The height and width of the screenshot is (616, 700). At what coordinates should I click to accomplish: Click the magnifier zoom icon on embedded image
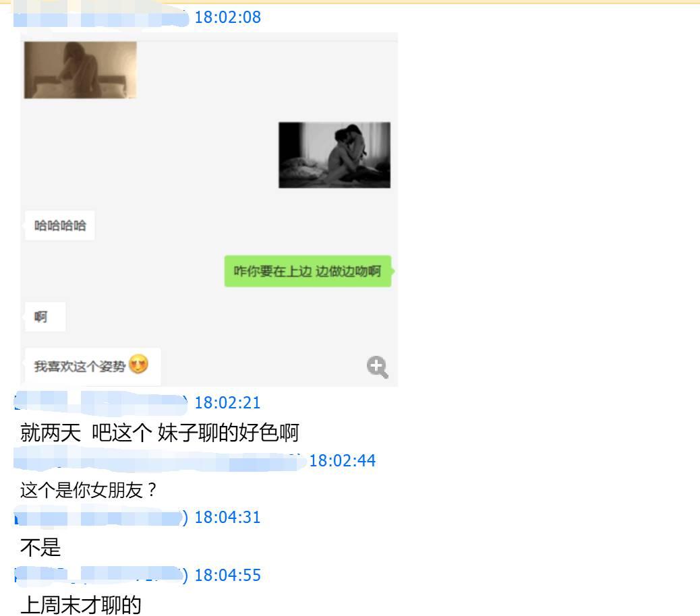coord(377,367)
